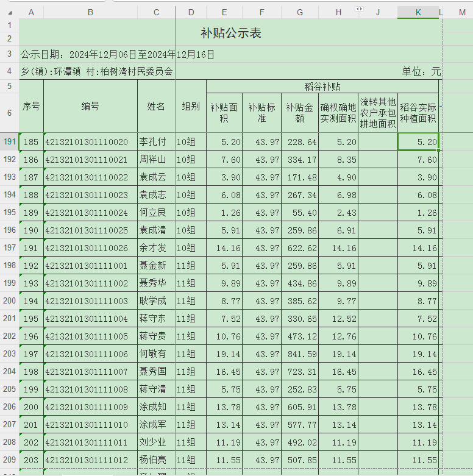Click subsidy amount 507.85
The width and height of the screenshot is (473, 476).
tap(300, 460)
